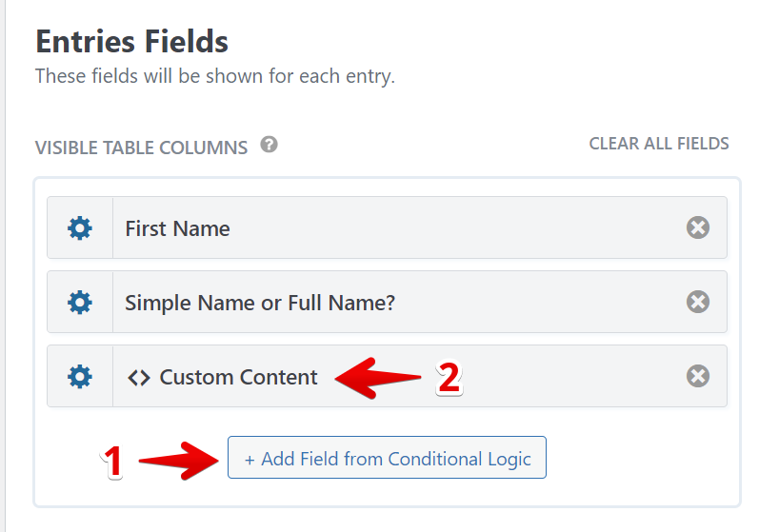The image size is (759, 532).
Task: Open settings gear for Custom Content field
Action: click(80, 377)
